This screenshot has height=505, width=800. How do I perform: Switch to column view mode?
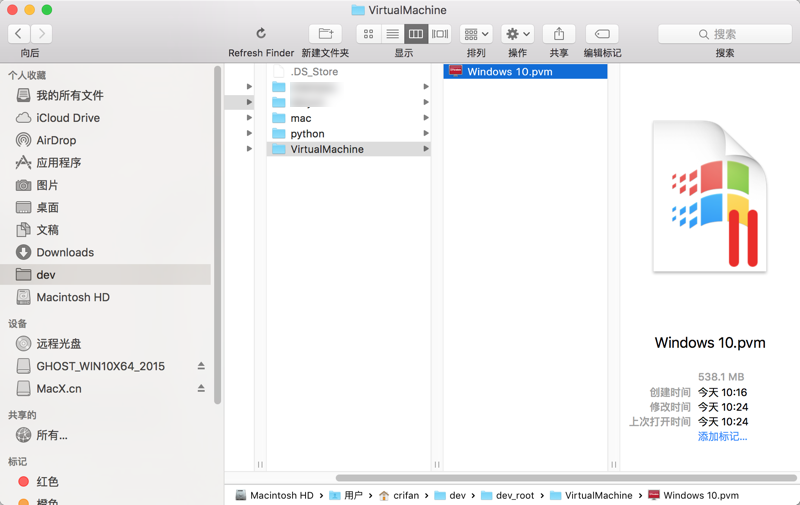[x=416, y=34]
